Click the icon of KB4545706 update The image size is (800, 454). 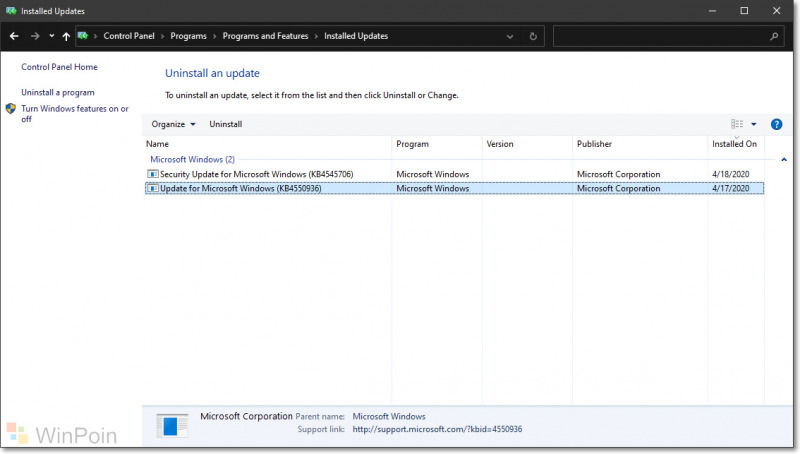coord(153,174)
